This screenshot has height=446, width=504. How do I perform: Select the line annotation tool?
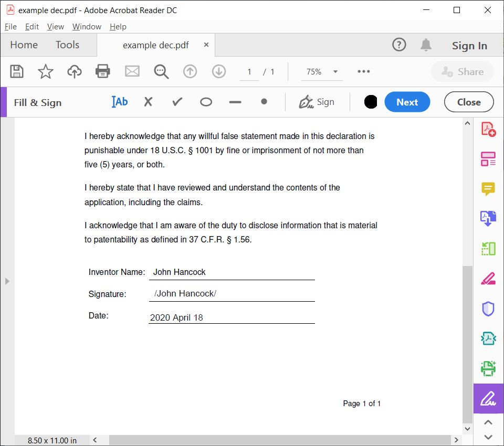click(x=235, y=102)
